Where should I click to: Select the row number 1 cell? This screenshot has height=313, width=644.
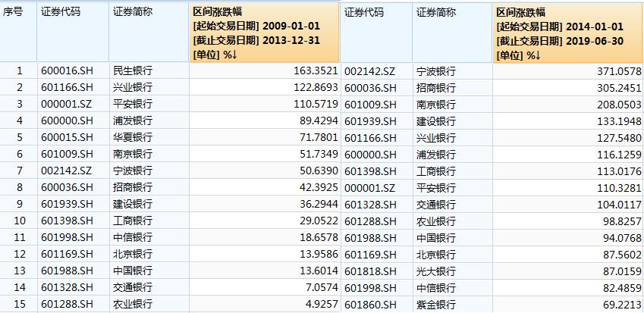click(19, 71)
